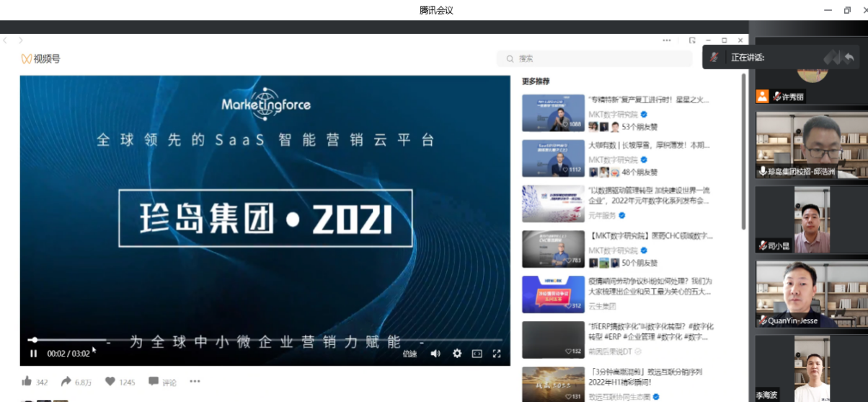Click the microphone icon beside 珍岛集团校招-邱浩洲
Screen dimensions: 868x402
pos(762,172)
